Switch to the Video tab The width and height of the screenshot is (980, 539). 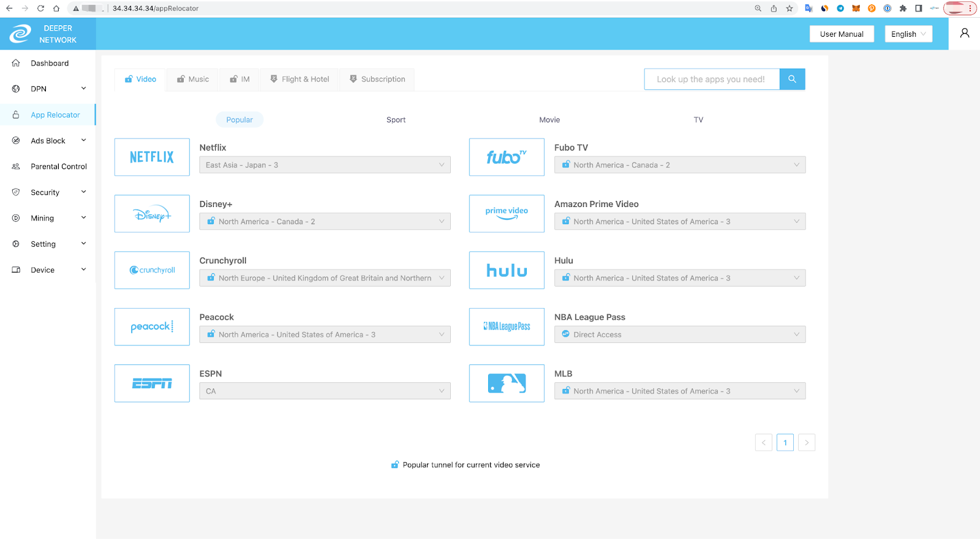point(140,79)
